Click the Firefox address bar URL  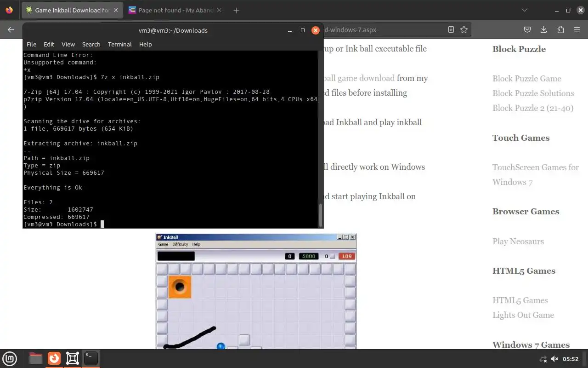pos(350,29)
